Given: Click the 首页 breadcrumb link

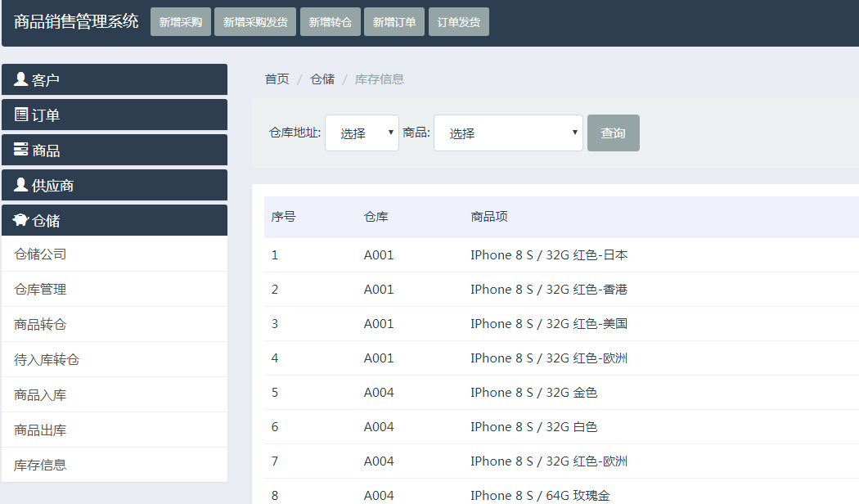Looking at the screenshot, I should 277,79.
